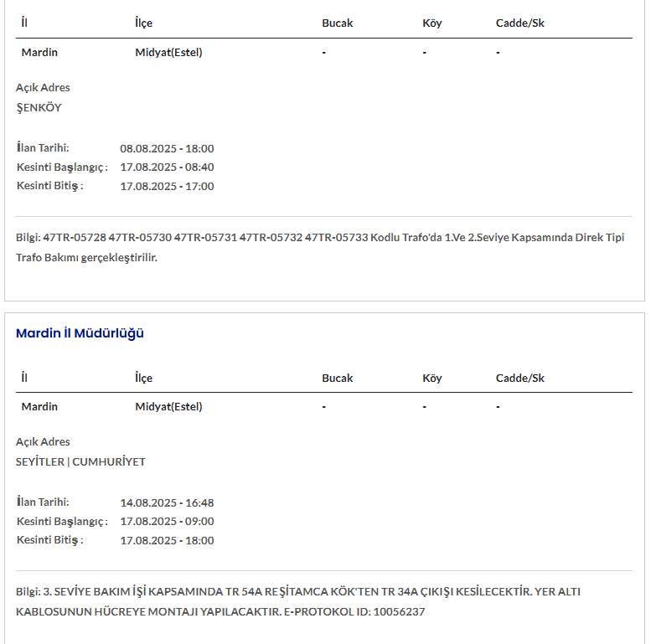Click the announcement date 08.08.2025 - 18:00
Viewport: 651px width, 644px height.
tap(167, 148)
